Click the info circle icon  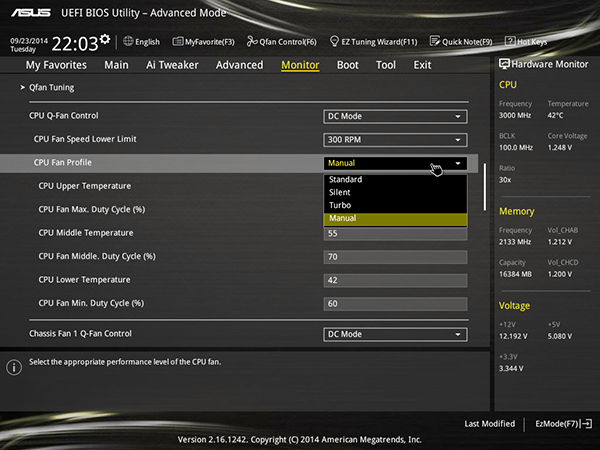(14, 367)
